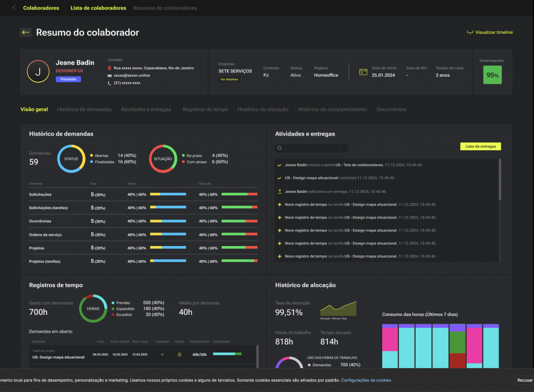534x392 pixels.
Task: Click the avatar circle with letter J
Action: point(38,71)
